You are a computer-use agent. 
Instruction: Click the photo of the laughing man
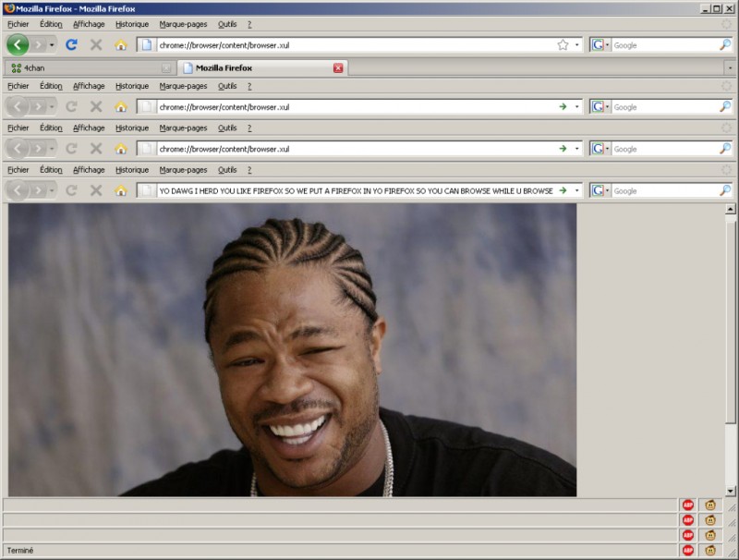[292, 349]
